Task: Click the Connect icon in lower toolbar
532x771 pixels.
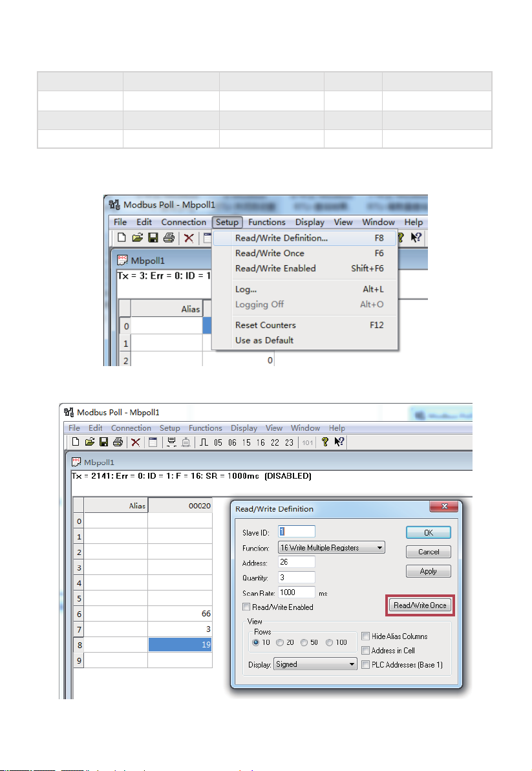Action: [x=171, y=442]
